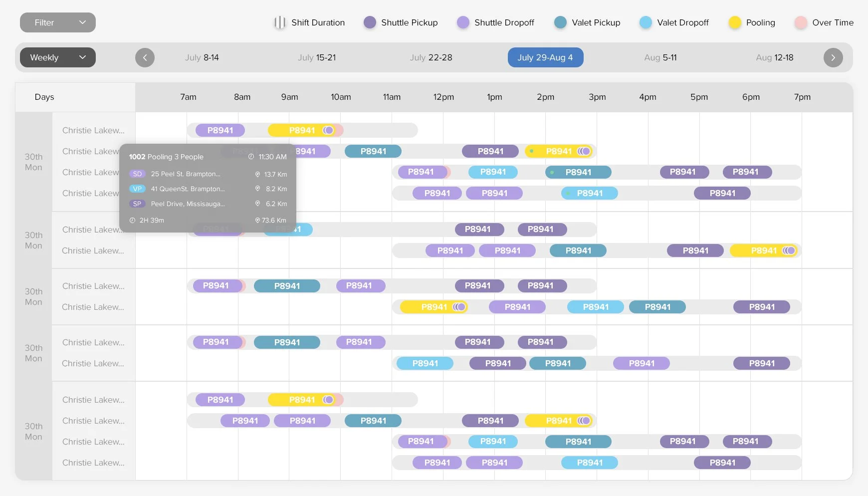
Task: Click the duration clock icon beside 2H 39m
Action: [x=132, y=220]
